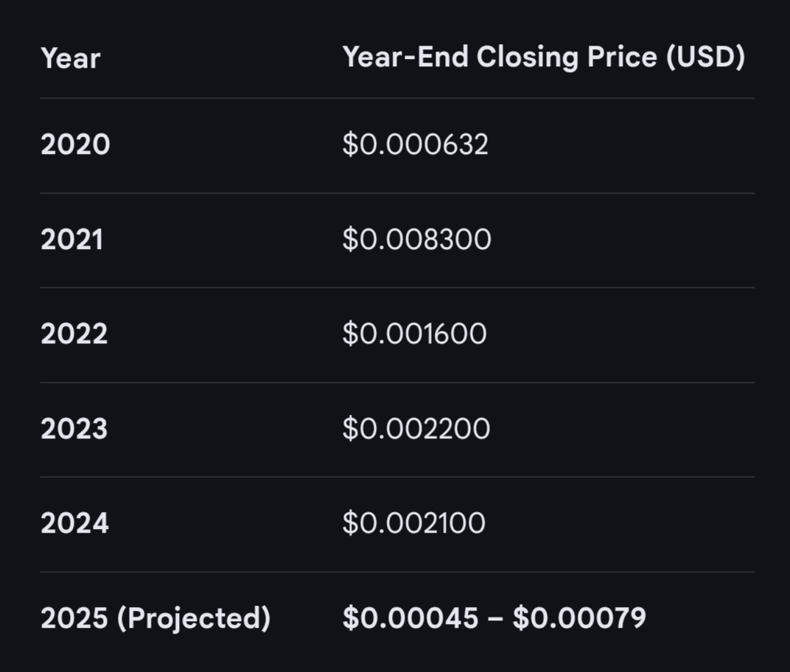The image size is (790, 672).
Task: Select the 2020 year cell
Action: pos(75,144)
